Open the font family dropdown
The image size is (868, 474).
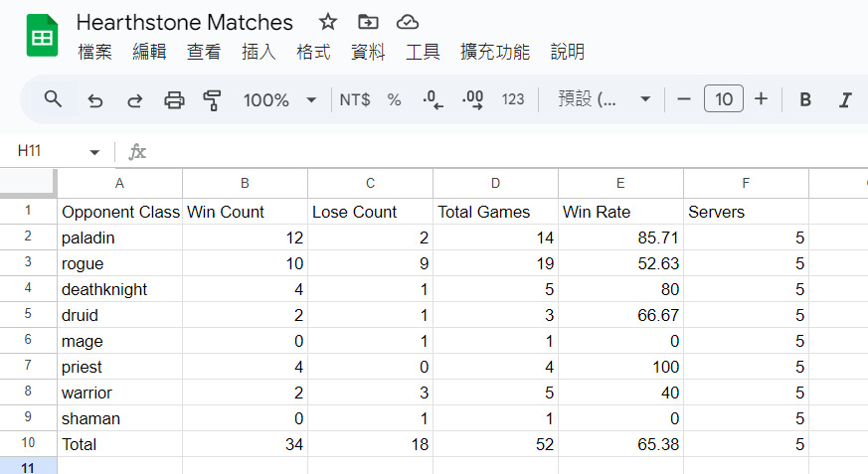coord(604,99)
